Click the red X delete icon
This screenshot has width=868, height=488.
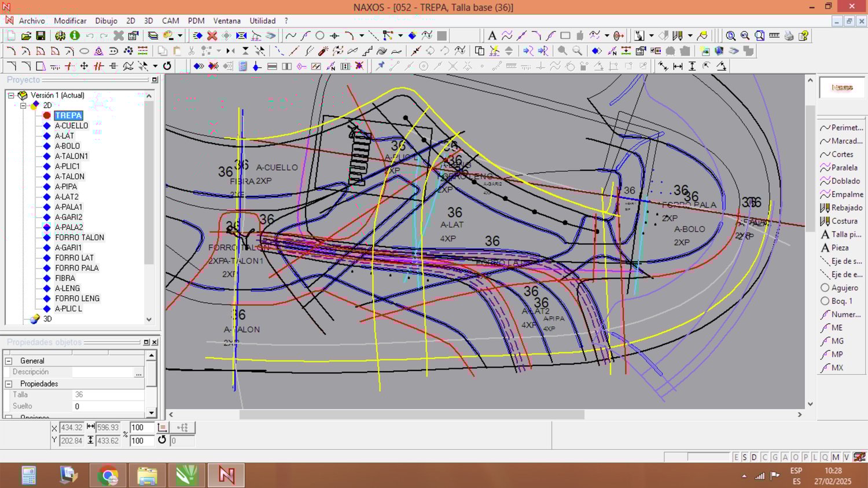212,36
